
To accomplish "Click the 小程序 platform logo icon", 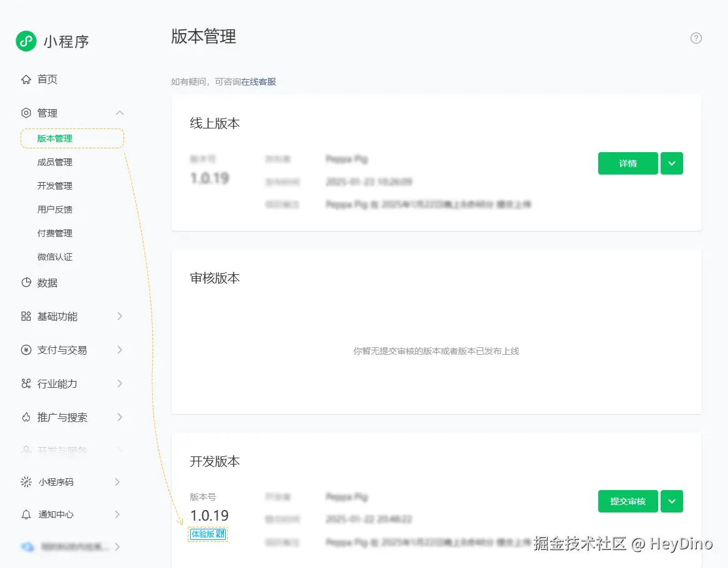I will click(25, 41).
